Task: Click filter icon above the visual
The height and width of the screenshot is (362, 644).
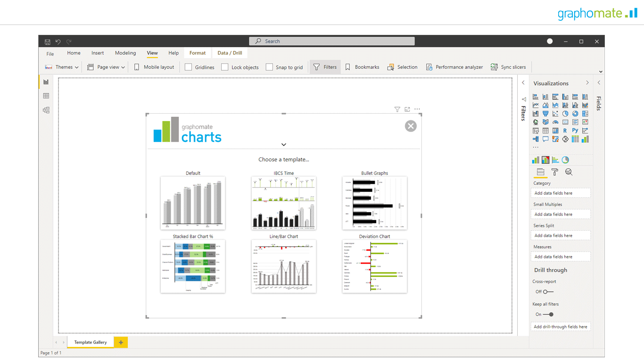Action: 397,109
